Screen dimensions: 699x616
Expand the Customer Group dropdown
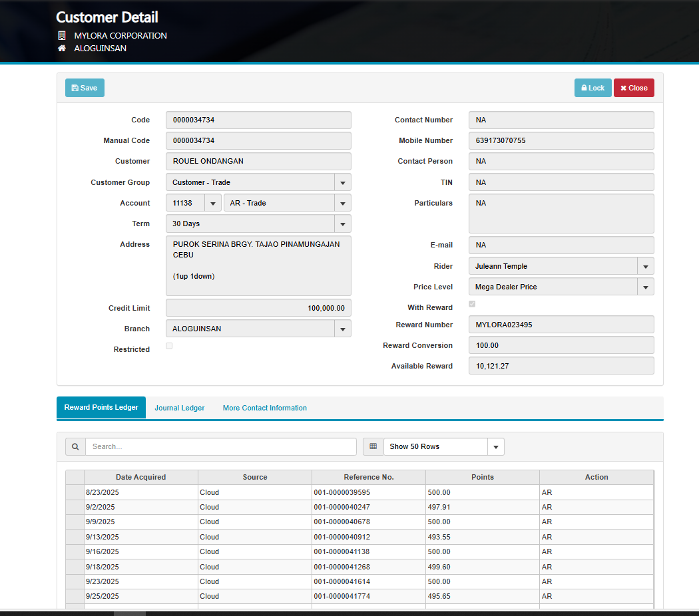point(342,182)
